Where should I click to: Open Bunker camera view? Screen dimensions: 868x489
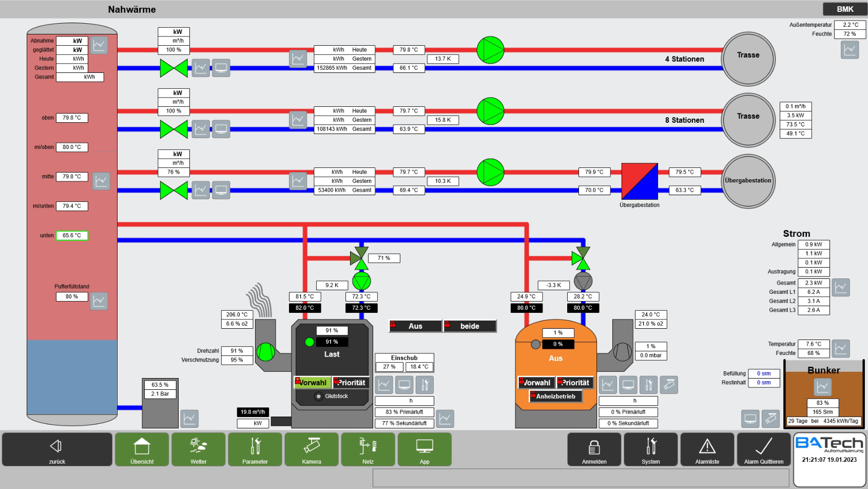click(x=771, y=419)
